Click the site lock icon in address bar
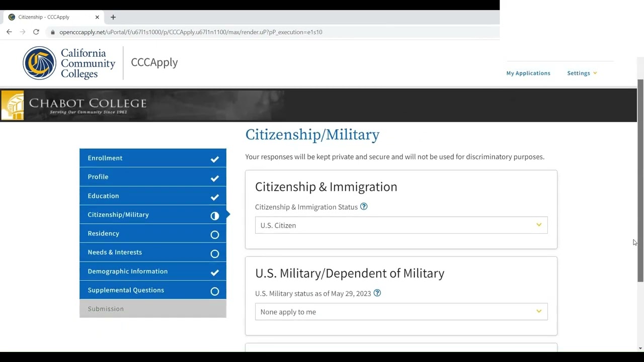This screenshot has width=644, height=362. (52, 32)
